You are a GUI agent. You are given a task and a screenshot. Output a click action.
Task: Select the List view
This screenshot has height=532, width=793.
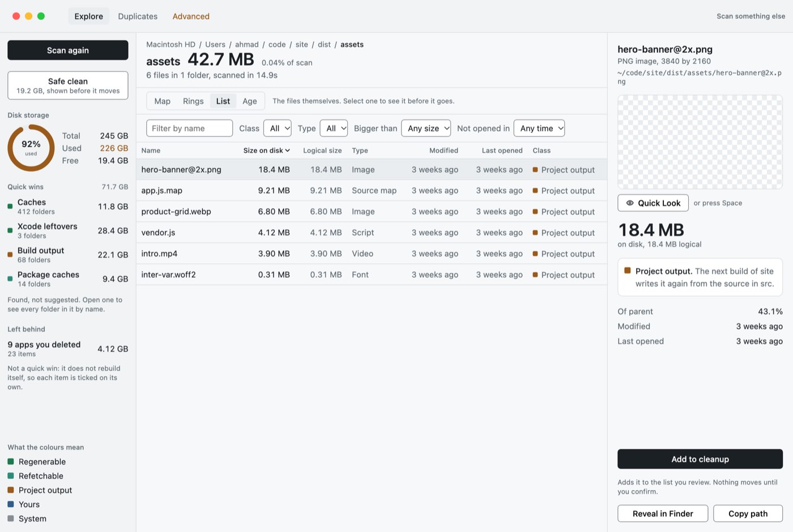(223, 101)
